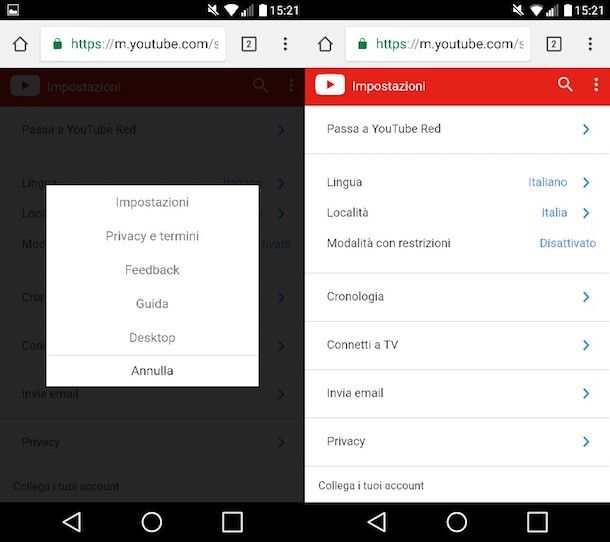Select Privacy e termini in the popup menu

(152, 236)
